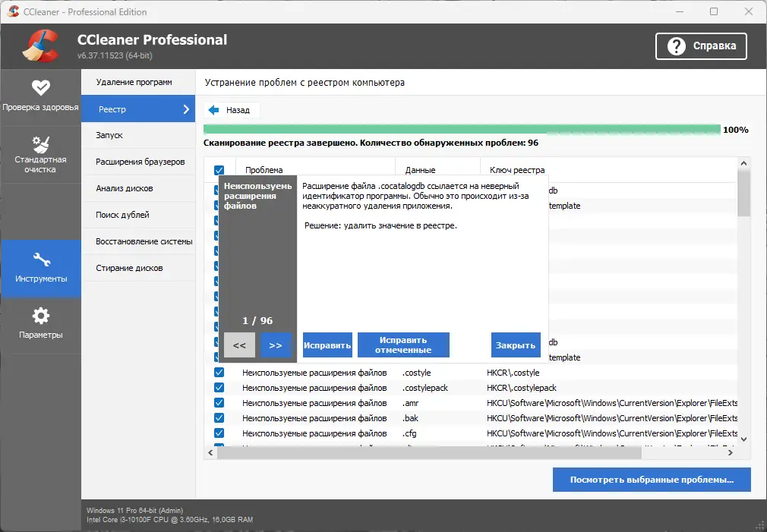The image size is (767, 532).
Task: Uncheck the .costyle row checkbox
Action: click(x=219, y=373)
